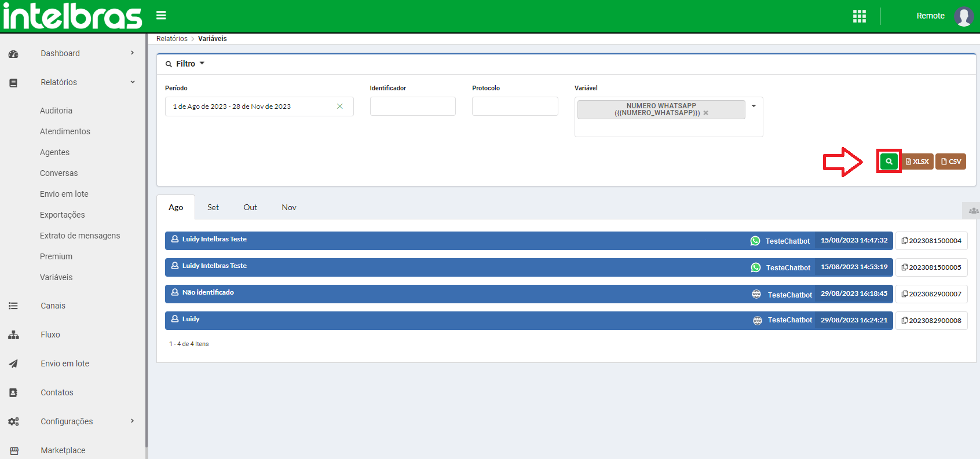Open Premium report
The height and width of the screenshot is (459, 980).
pyautogui.click(x=56, y=256)
